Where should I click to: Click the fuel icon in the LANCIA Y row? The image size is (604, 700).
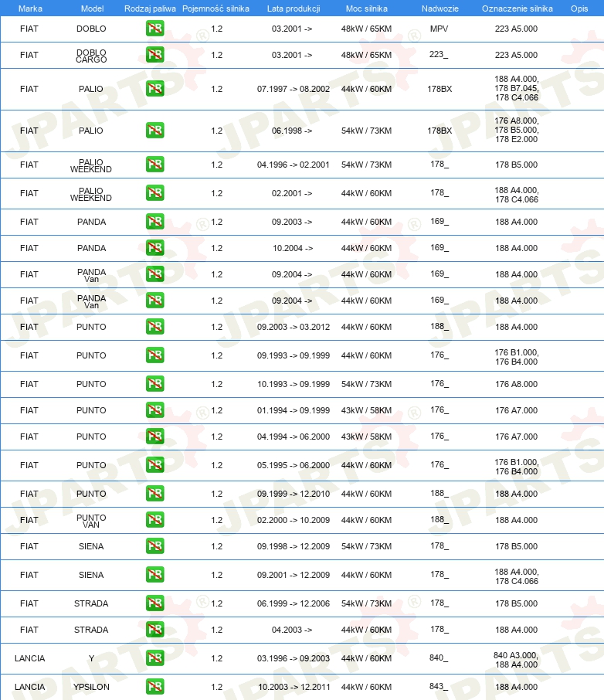point(155,658)
